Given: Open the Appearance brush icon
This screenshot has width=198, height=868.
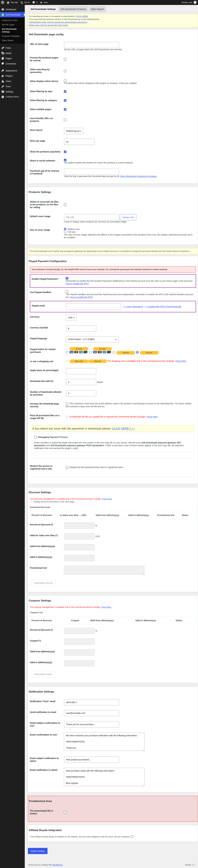Looking at the screenshot, I should tap(3, 71).
